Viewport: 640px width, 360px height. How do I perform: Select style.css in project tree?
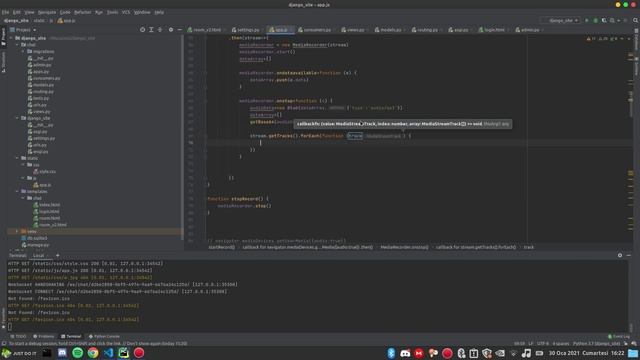(45, 171)
